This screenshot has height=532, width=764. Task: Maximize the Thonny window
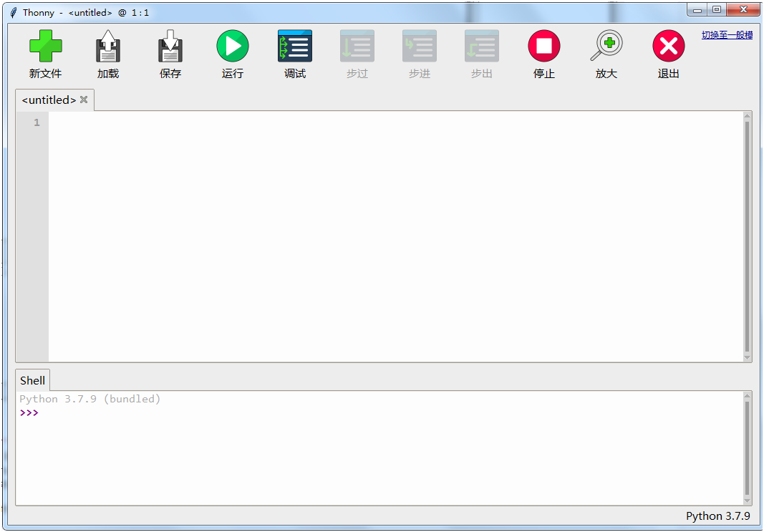pyautogui.click(x=717, y=10)
